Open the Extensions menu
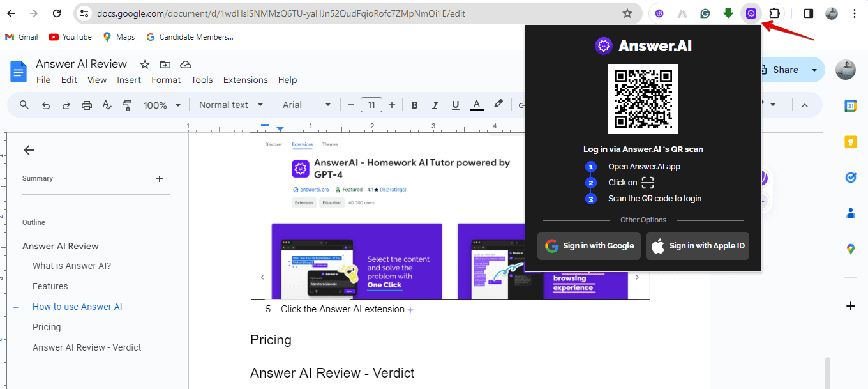 click(245, 80)
